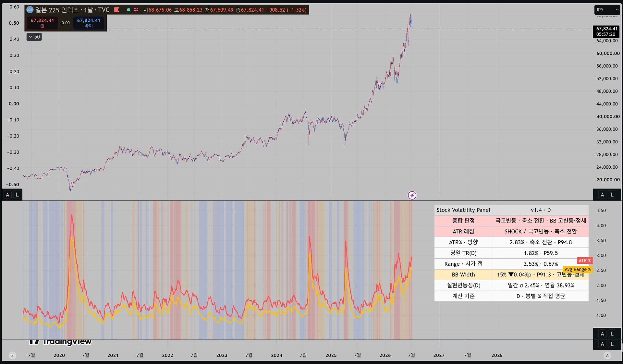Viewport: 623px width, 364px height.
Task: Click the 2.83% · 축소 전환 · P94.8 cell
Action: 541,242
